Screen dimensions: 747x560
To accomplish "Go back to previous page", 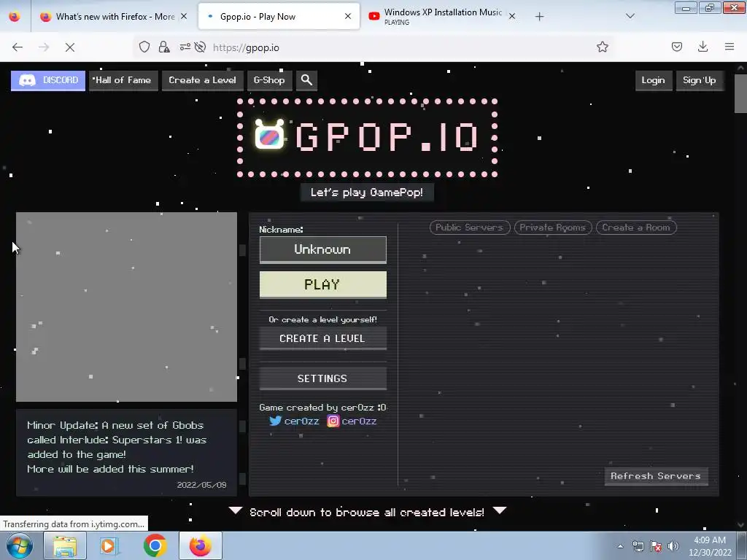I will click(18, 47).
